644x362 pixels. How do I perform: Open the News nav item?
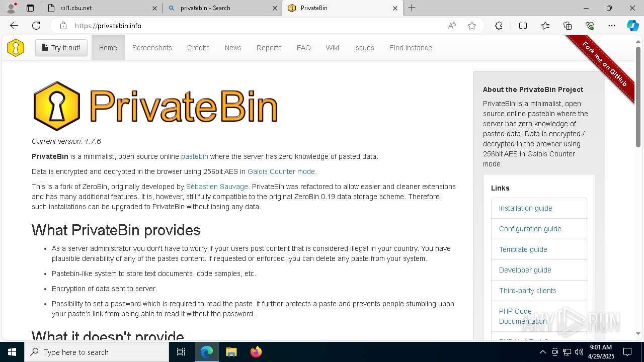pyautogui.click(x=233, y=48)
